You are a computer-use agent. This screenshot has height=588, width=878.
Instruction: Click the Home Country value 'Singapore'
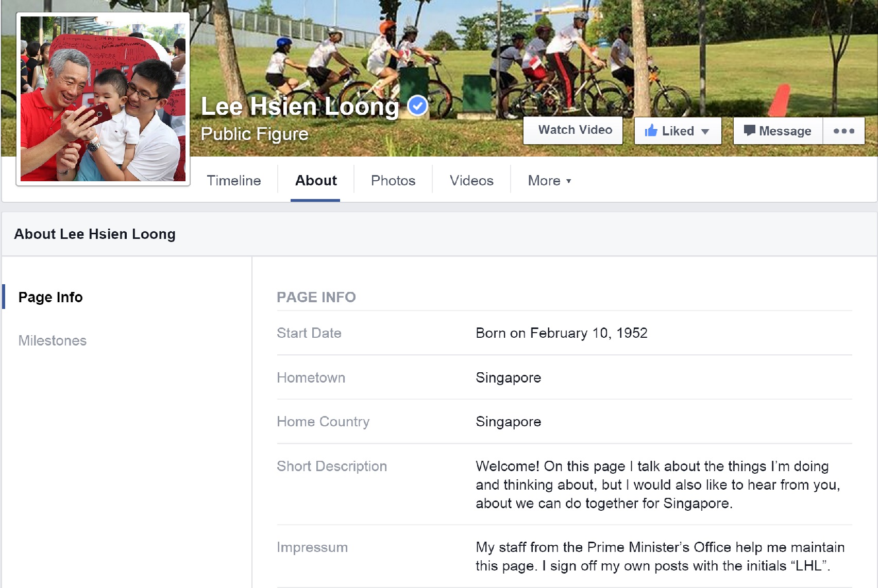point(509,422)
